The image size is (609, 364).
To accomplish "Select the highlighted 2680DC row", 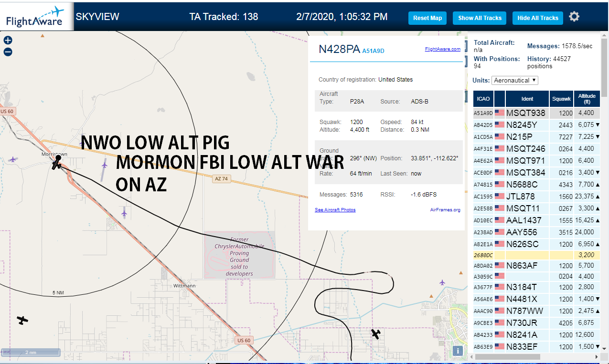I will point(536,255).
